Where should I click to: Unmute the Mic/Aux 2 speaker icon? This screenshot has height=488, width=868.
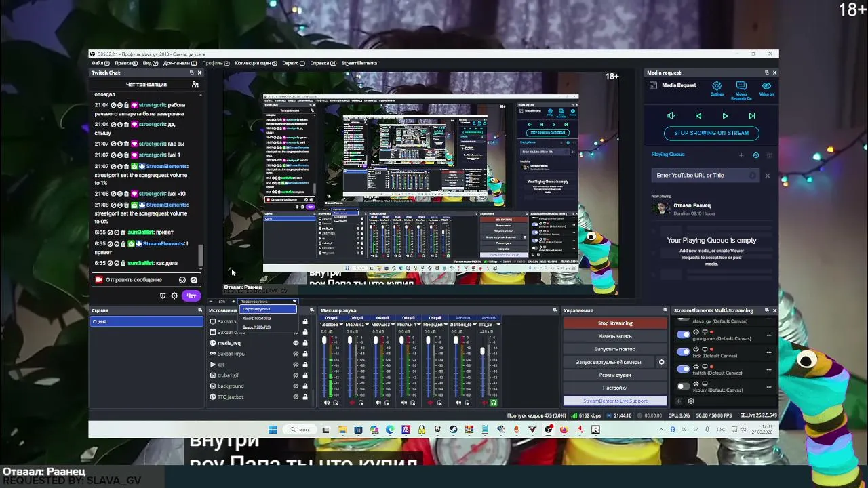(352, 403)
